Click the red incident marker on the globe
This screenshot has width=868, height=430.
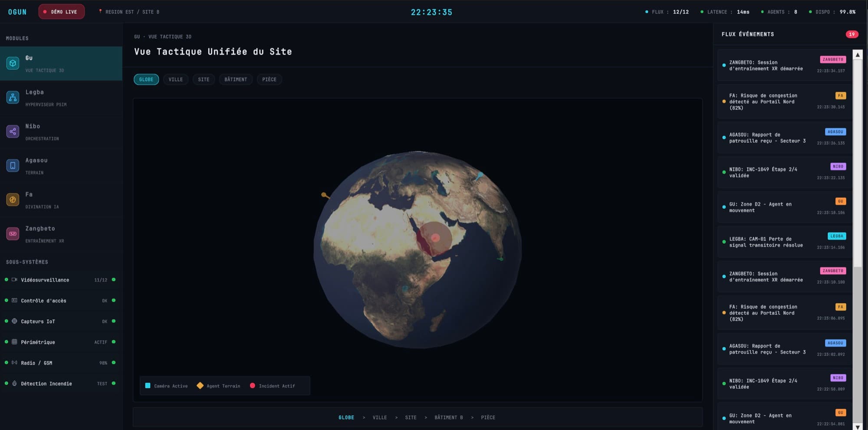click(435, 237)
